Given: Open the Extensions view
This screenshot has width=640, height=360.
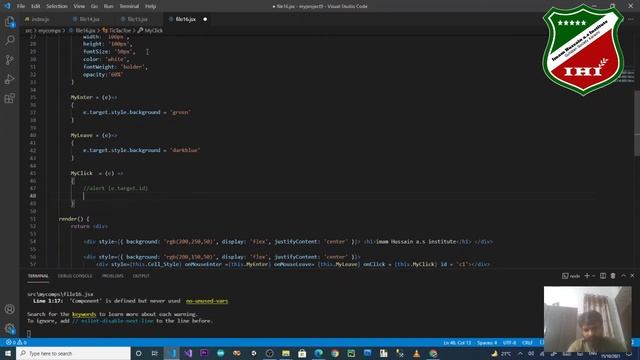Looking at the screenshot, I should (10, 98).
